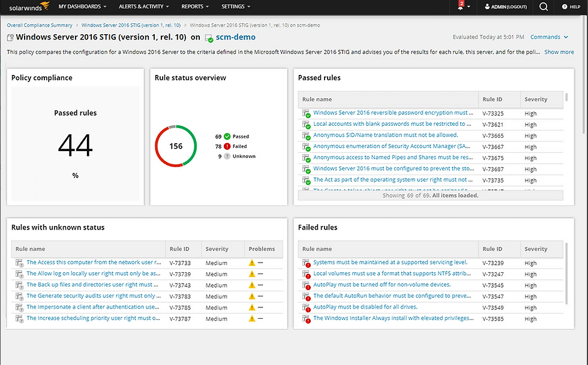This screenshot has height=365, width=588.
Task: Open the My Dashboards menu
Action: (83, 7)
